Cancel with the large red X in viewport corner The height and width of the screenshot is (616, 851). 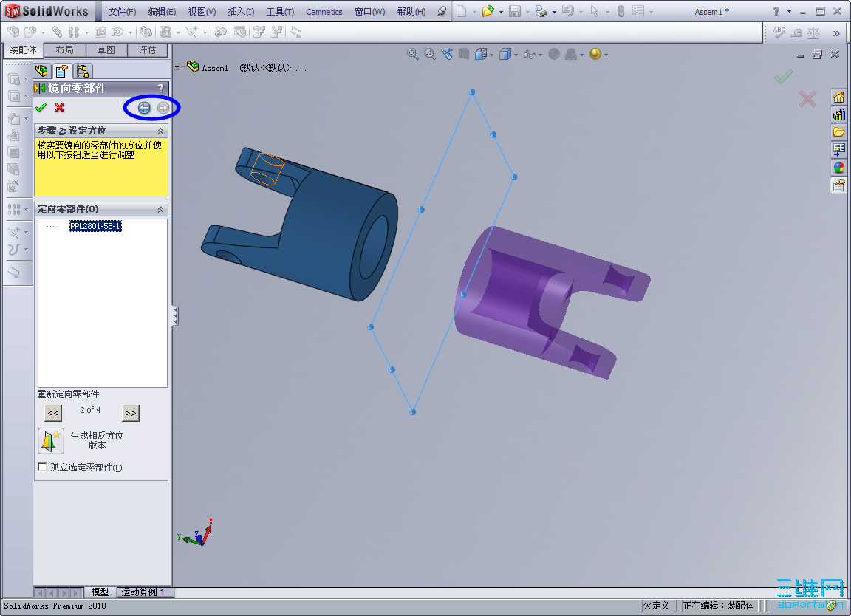(x=807, y=98)
